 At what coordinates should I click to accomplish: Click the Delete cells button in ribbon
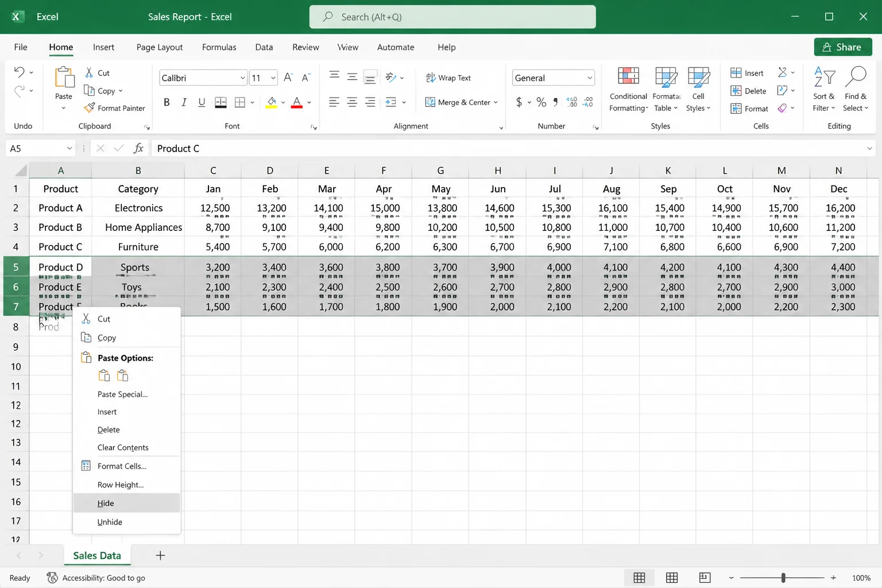pos(748,91)
